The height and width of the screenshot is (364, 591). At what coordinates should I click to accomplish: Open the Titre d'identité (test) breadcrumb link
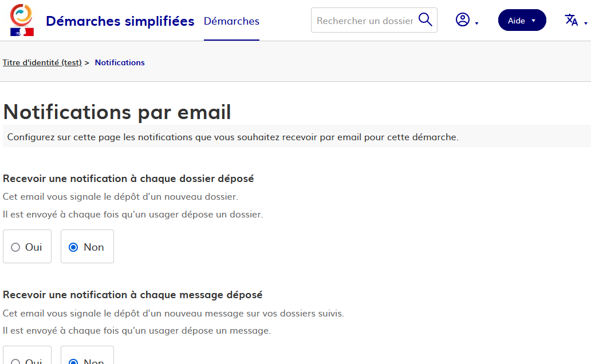pos(42,62)
